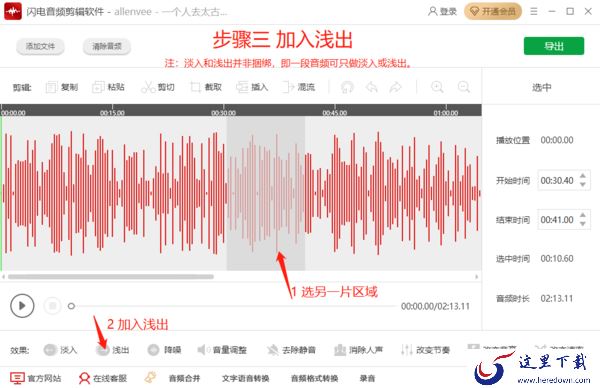Click the headphone reset icon in toolbar
600x388 pixels.
coord(347,87)
